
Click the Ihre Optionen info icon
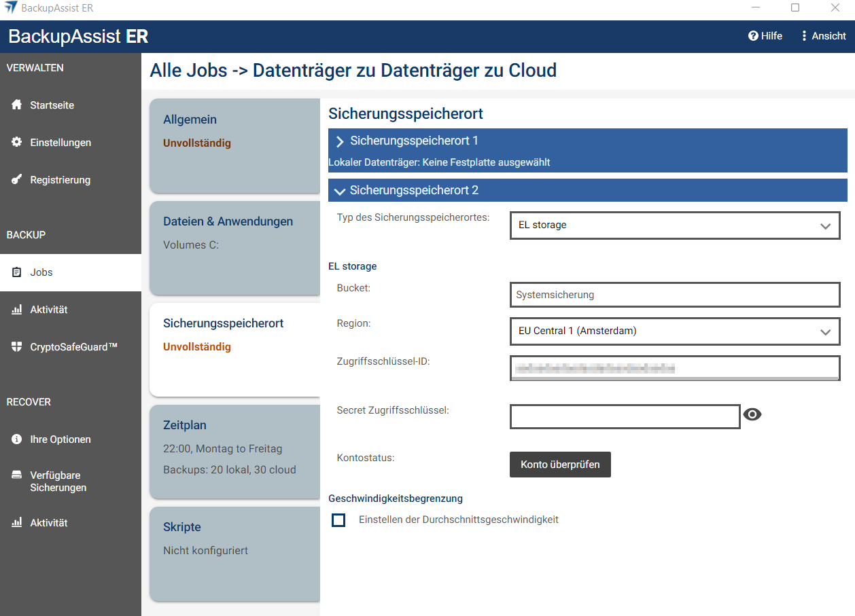[17, 439]
